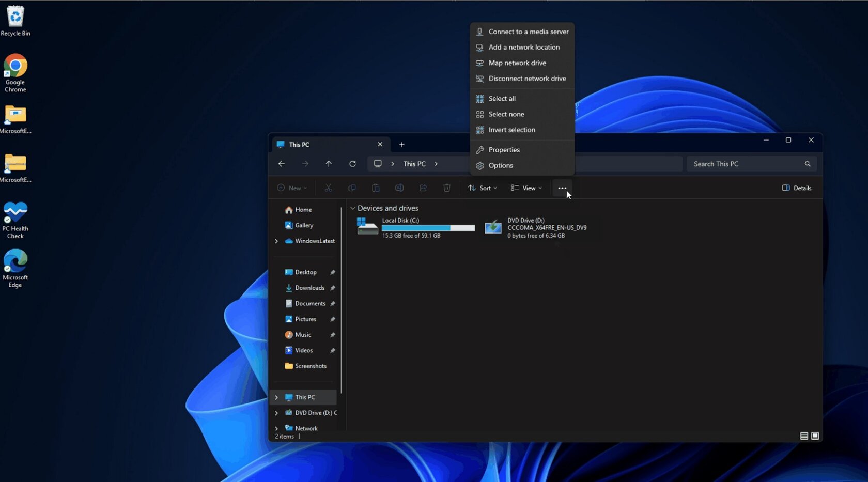Select Options in the context menu

[501, 165]
